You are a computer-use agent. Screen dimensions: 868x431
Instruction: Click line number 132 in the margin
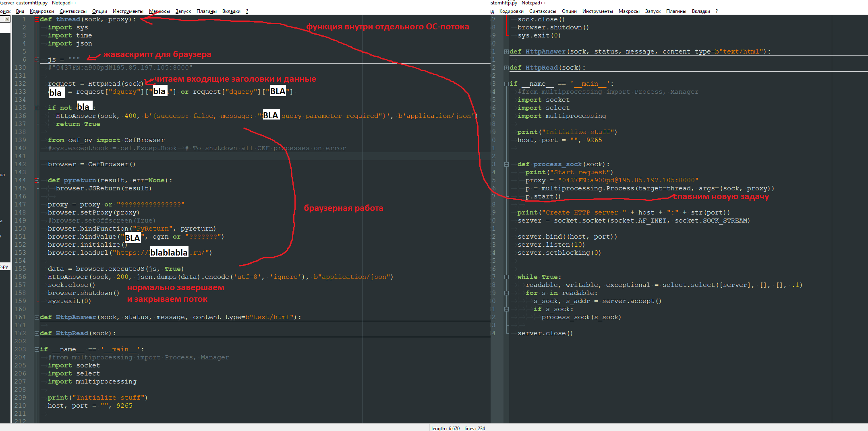[20, 84]
